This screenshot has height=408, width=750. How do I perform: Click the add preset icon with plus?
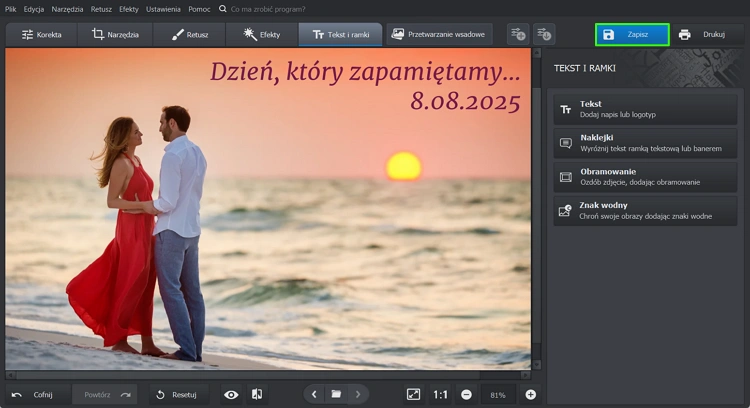(x=518, y=34)
